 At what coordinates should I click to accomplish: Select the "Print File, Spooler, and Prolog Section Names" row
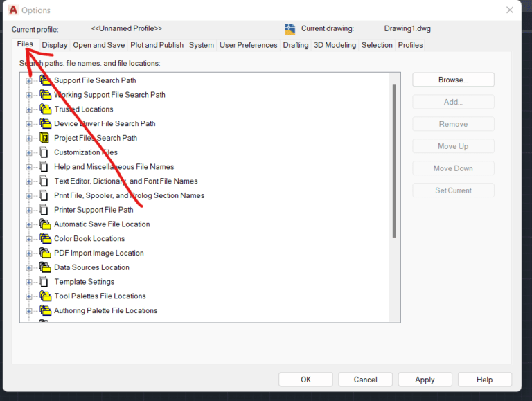click(x=130, y=195)
